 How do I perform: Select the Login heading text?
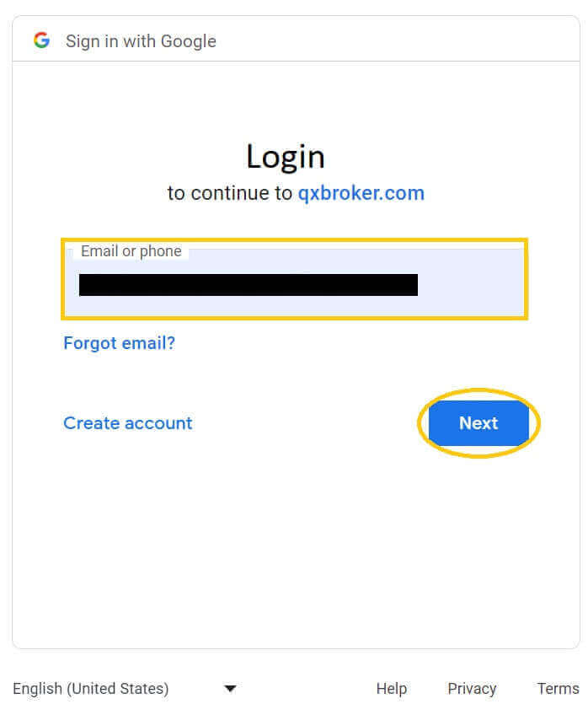286,157
